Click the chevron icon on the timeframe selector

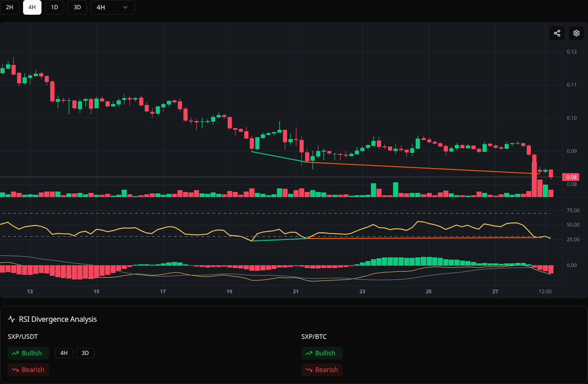click(x=125, y=7)
